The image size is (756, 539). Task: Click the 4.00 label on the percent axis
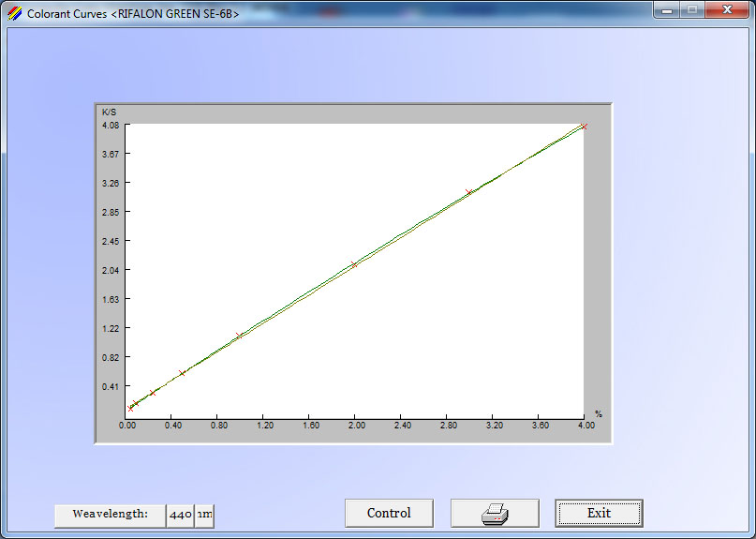click(586, 426)
